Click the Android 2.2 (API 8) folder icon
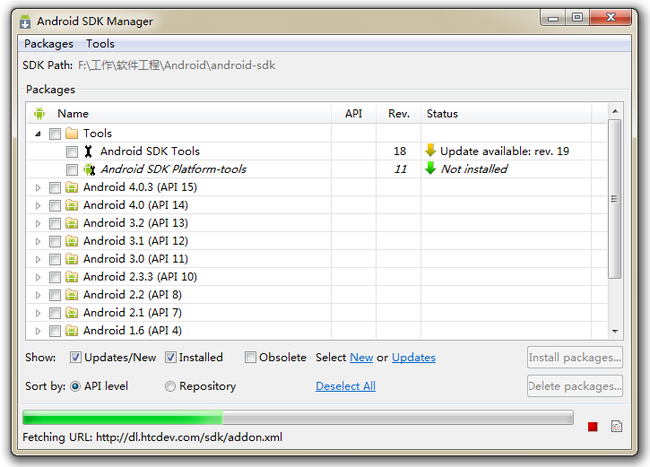Viewport: 650px width, 467px height. click(72, 295)
